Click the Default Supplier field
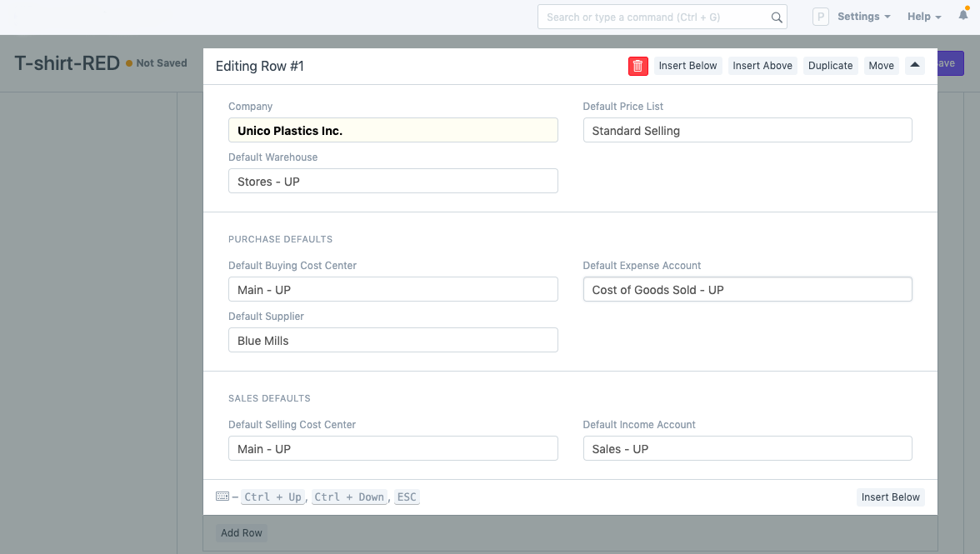This screenshot has height=554, width=980. click(x=392, y=341)
